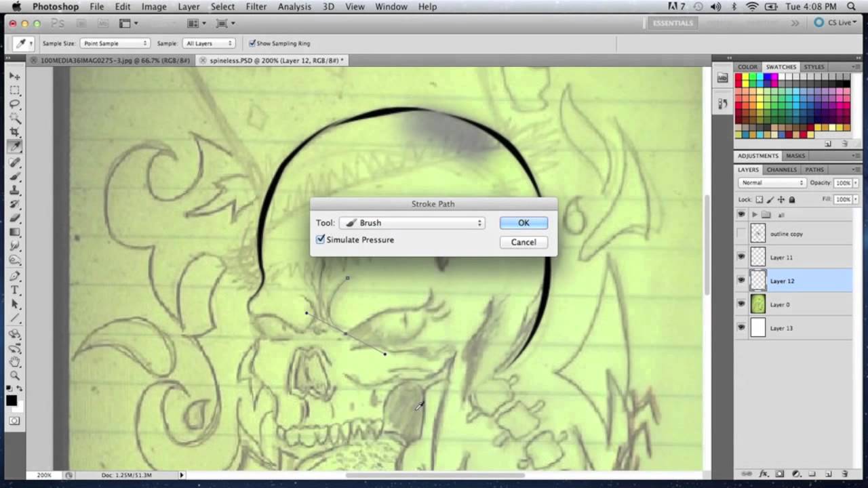Screen dimensions: 868x488
Task: Open the Filter menu
Action: click(x=256, y=7)
